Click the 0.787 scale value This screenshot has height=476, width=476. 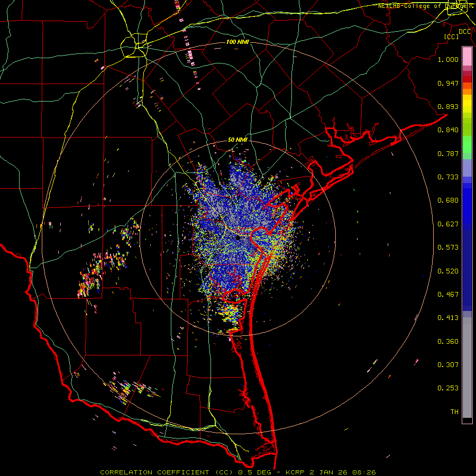coord(448,153)
